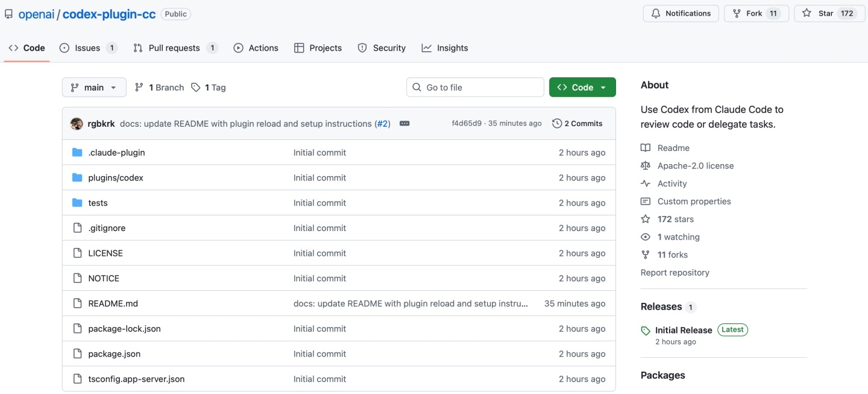Viewport: 868px width, 394px height.
Task: Open commit hash f4d65d9
Action: [467, 124]
